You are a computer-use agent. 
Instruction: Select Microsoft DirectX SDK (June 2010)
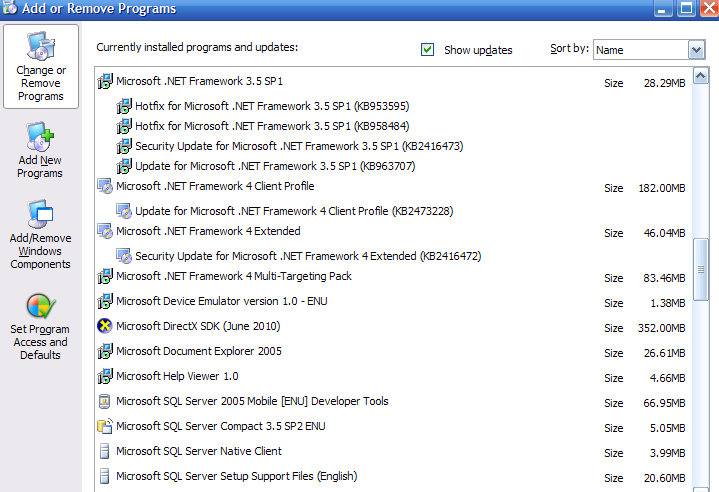[x=198, y=326]
